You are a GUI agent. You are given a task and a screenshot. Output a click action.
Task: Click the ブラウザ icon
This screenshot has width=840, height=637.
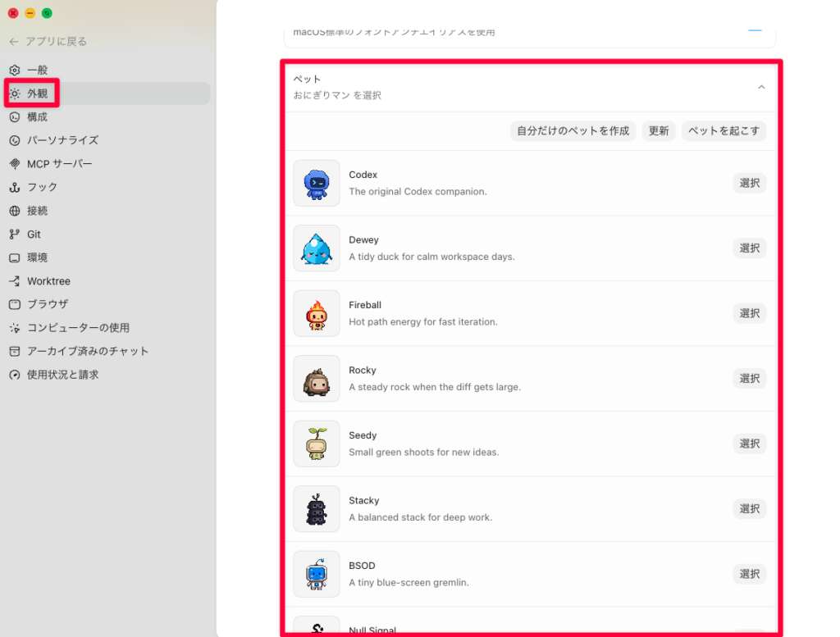[15, 305]
